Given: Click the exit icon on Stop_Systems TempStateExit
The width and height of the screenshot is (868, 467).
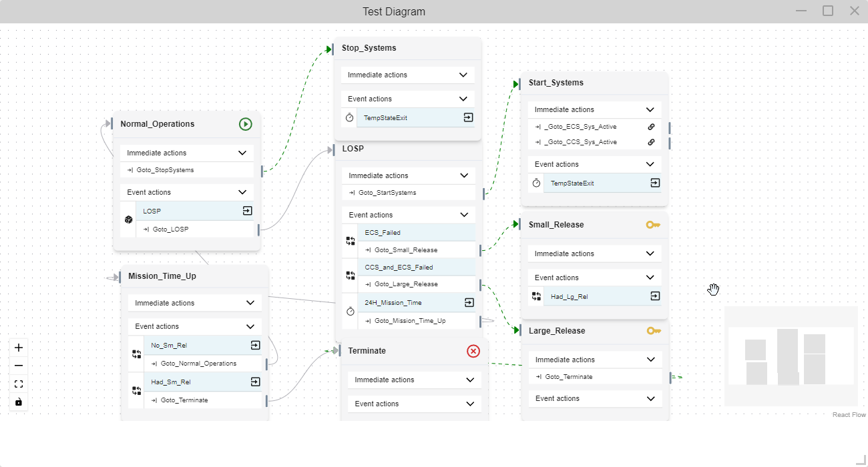Looking at the screenshot, I should [468, 117].
